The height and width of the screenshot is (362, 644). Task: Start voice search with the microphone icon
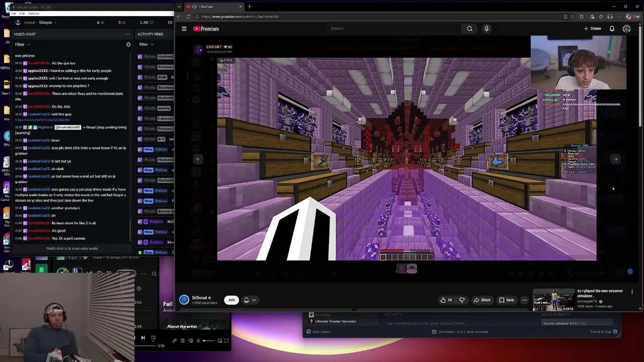coord(487,29)
